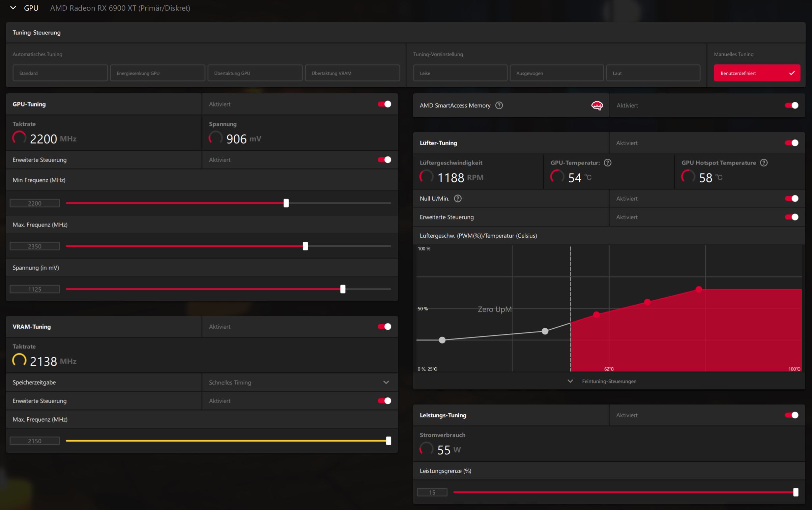Click the GPU-Temperatur help question icon
The image size is (812, 510).
[608, 163]
